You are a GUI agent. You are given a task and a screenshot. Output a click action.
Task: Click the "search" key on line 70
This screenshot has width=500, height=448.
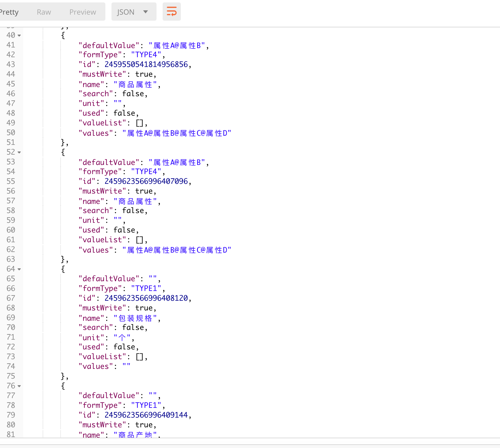(96, 327)
